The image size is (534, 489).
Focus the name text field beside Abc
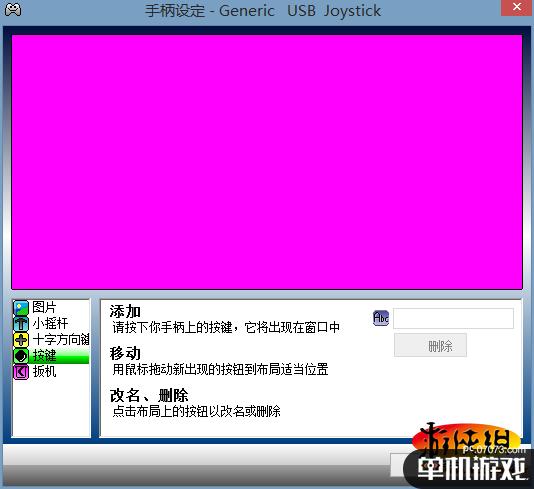pos(453,318)
